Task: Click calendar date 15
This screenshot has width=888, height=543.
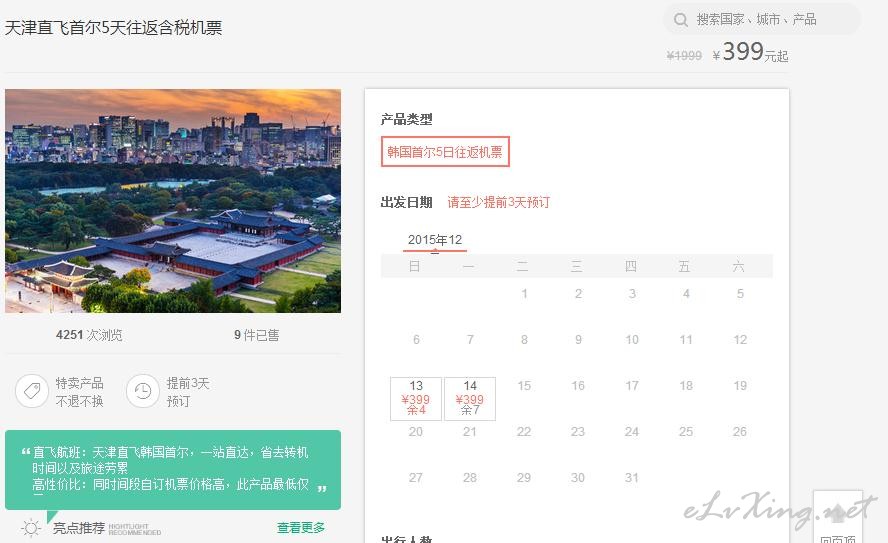Action: click(x=524, y=386)
